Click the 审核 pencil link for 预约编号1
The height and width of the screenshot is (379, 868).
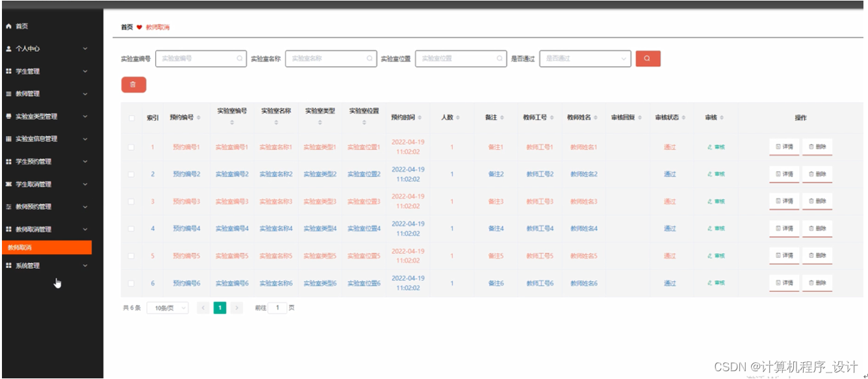point(716,147)
